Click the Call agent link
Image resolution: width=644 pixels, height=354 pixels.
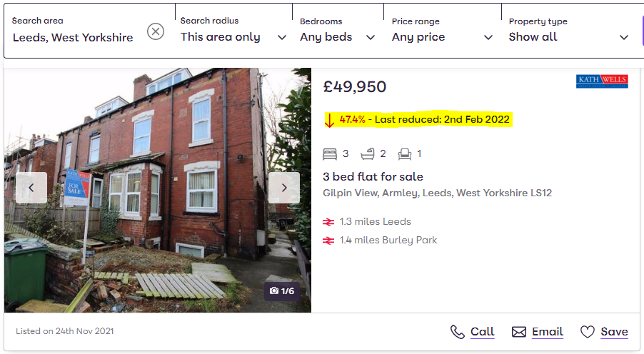coord(482,332)
